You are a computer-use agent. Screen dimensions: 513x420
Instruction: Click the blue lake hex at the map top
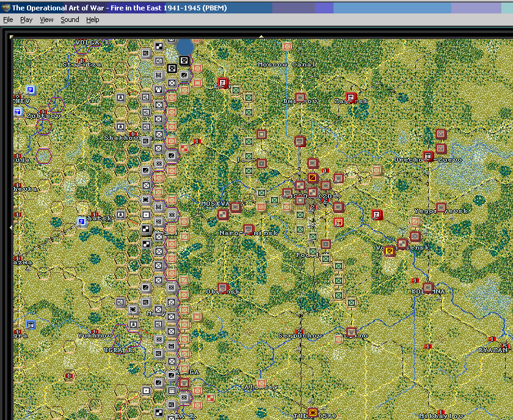click(185, 46)
